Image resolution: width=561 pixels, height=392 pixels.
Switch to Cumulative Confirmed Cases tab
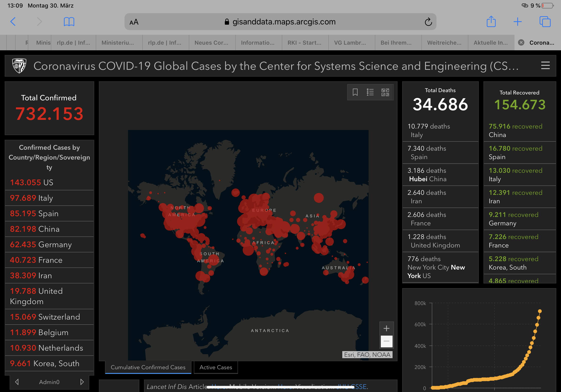[x=148, y=367]
